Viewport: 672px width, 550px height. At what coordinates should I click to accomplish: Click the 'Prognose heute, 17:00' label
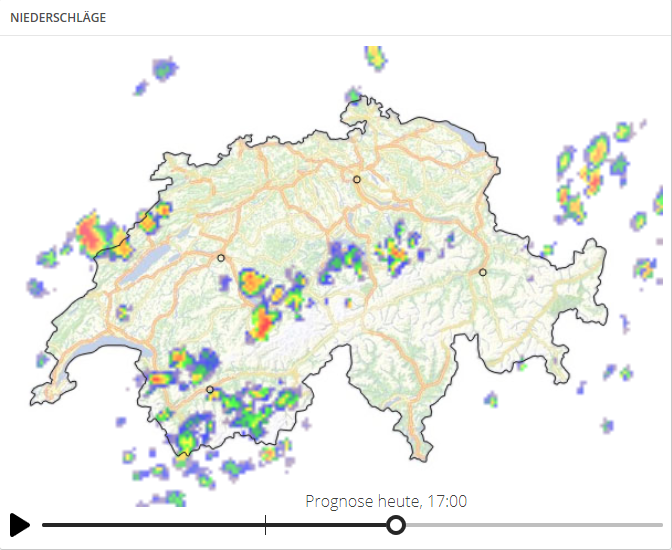[x=386, y=501]
